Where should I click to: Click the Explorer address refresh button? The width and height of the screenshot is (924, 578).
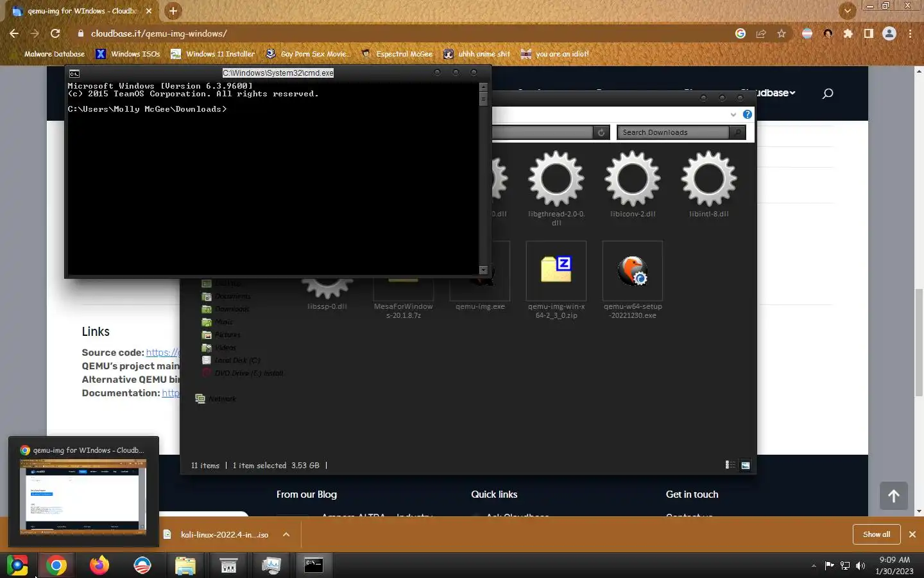point(601,132)
